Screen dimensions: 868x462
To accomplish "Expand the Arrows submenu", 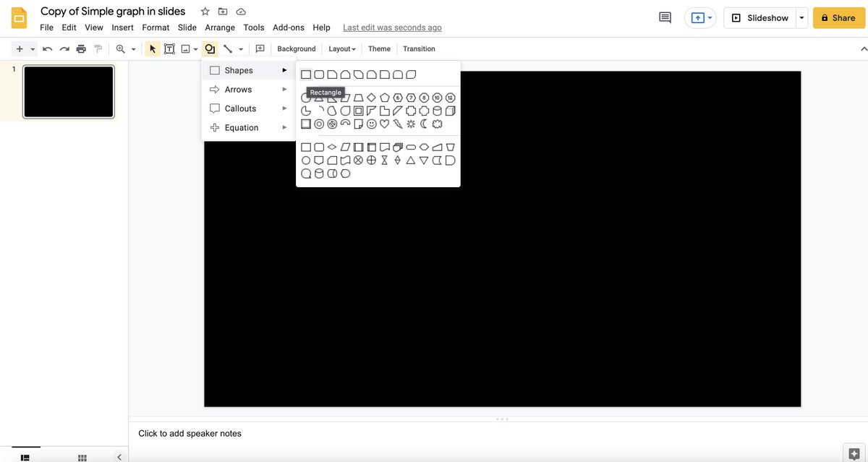I will (239, 90).
